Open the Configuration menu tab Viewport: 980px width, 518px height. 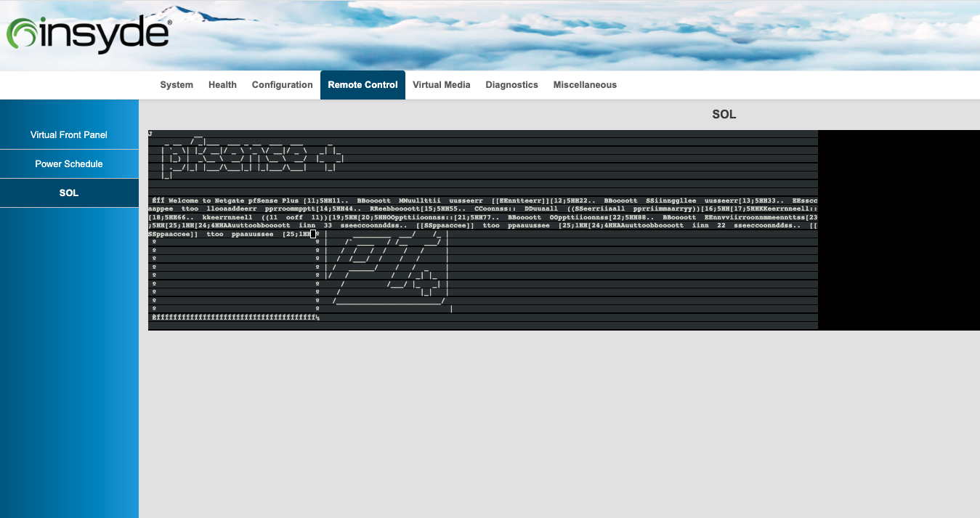click(282, 85)
